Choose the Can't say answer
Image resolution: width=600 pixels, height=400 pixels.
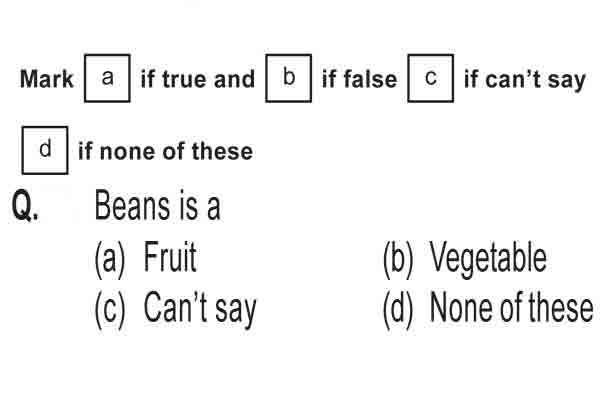point(200,309)
